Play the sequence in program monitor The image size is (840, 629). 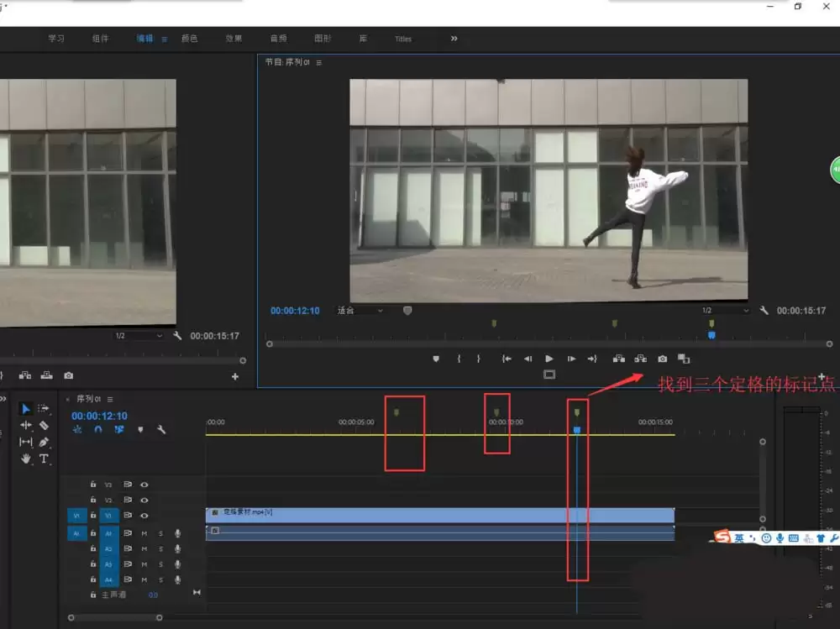pyautogui.click(x=549, y=359)
